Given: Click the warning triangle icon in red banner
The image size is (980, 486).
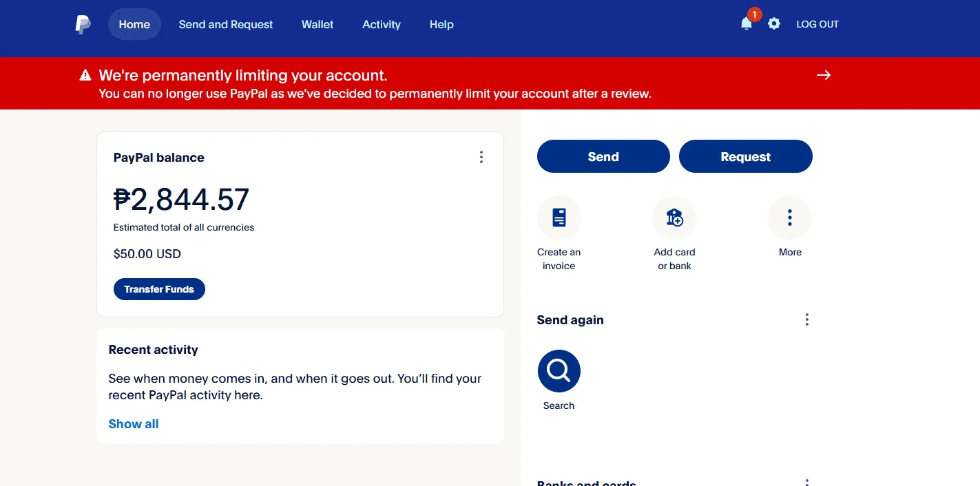Looking at the screenshot, I should click(x=85, y=75).
